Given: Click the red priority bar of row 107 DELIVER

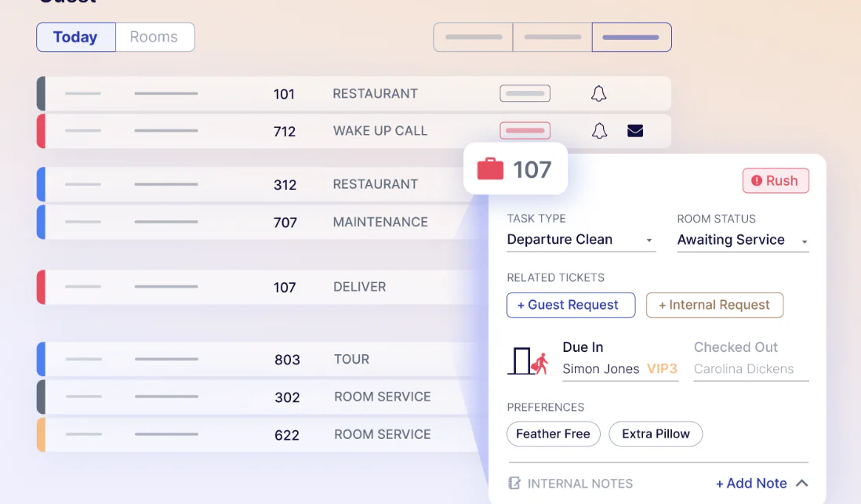Looking at the screenshot, I should (x=42, y=287).
